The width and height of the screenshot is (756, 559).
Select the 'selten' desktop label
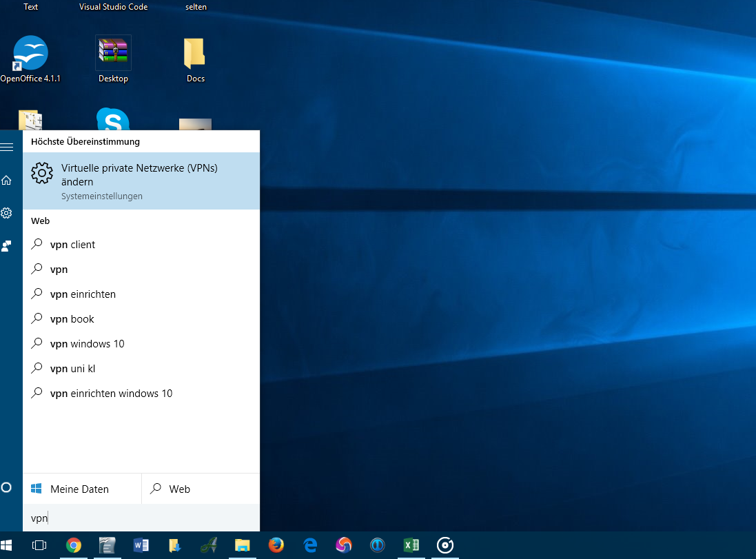click(196, 7)
